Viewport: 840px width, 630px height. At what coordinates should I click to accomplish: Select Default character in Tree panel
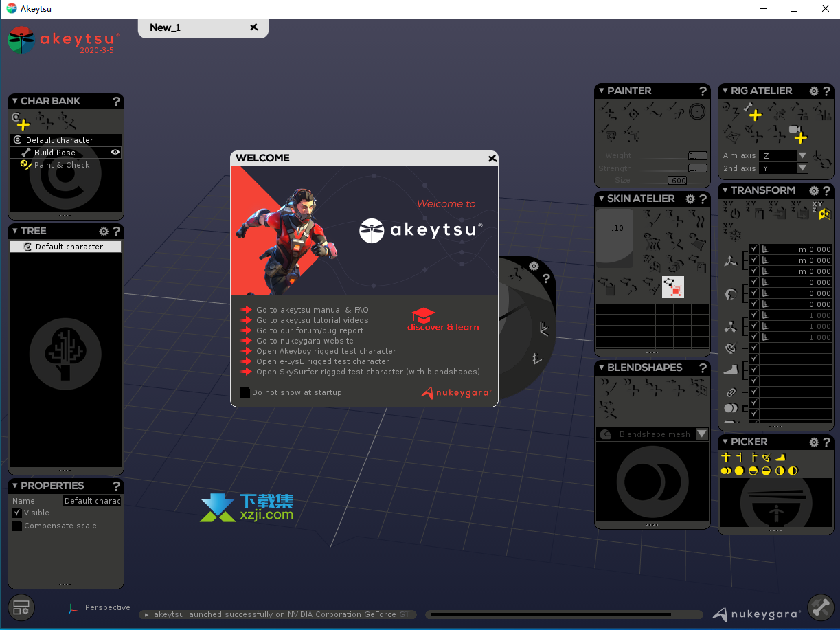66,247
